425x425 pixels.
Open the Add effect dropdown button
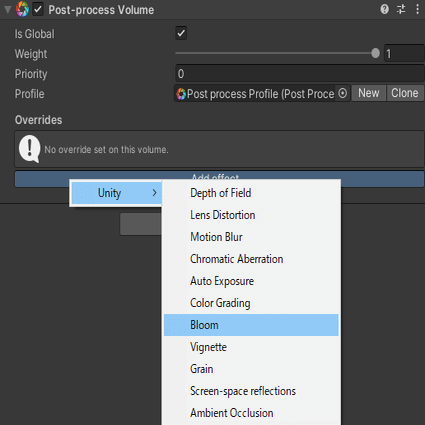pos(219,176)
